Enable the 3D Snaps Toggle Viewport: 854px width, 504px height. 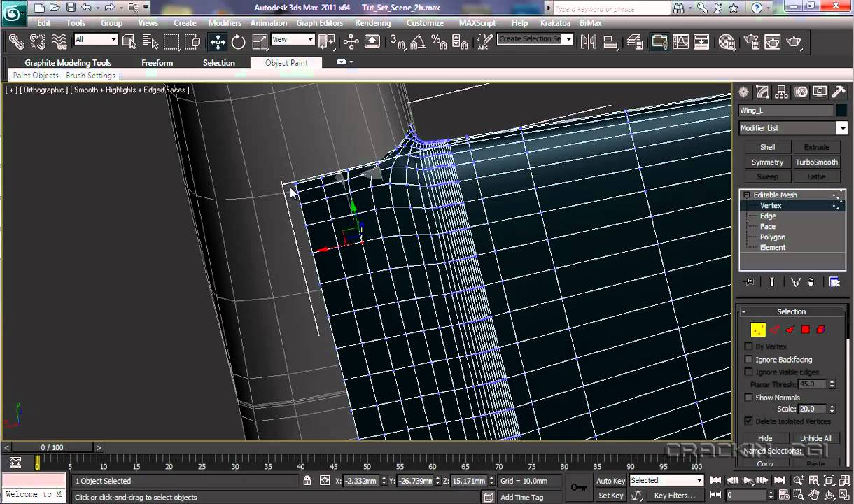point(398,42)
